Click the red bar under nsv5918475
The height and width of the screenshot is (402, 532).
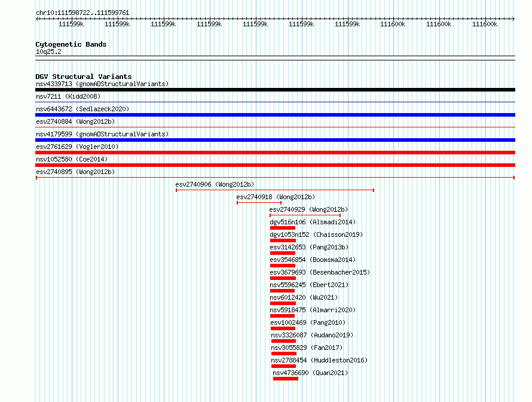click(282, 316)
